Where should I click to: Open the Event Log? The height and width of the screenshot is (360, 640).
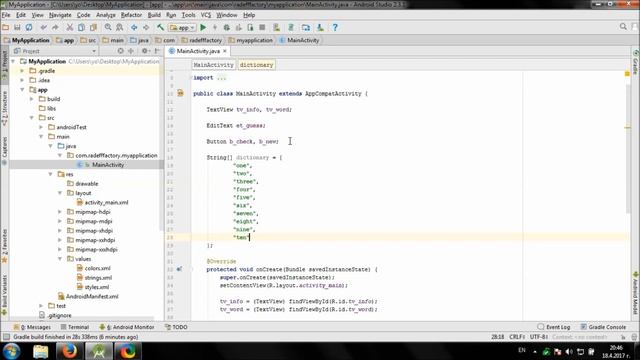tap(554, 327)
